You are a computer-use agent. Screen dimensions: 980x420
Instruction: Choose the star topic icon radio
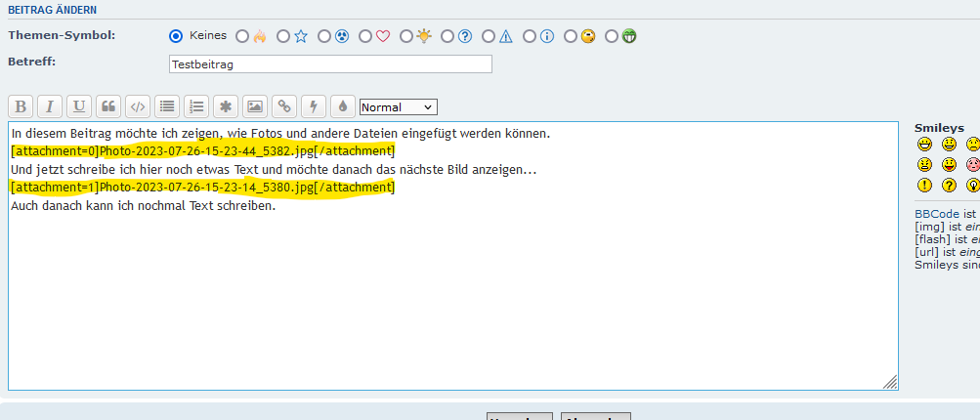click(x=283, y=37)
